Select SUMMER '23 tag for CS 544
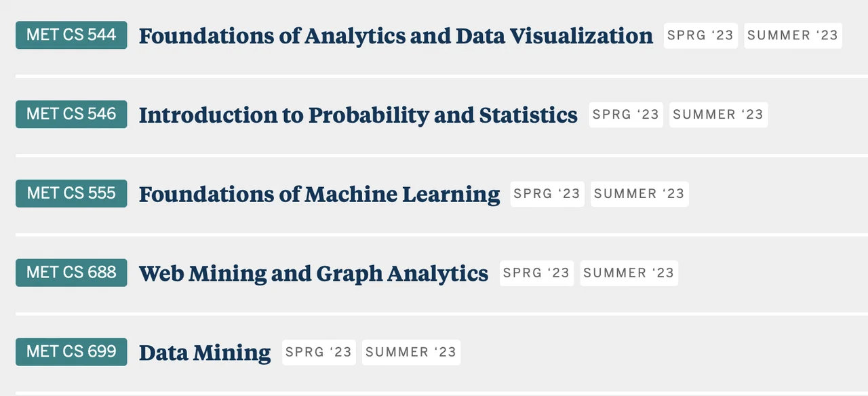 (793, 36)
